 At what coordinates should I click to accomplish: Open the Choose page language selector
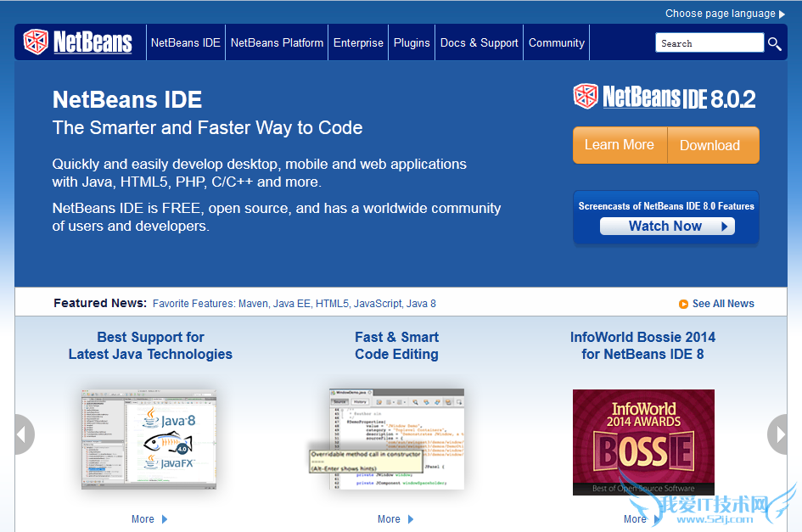click(725, 14)
